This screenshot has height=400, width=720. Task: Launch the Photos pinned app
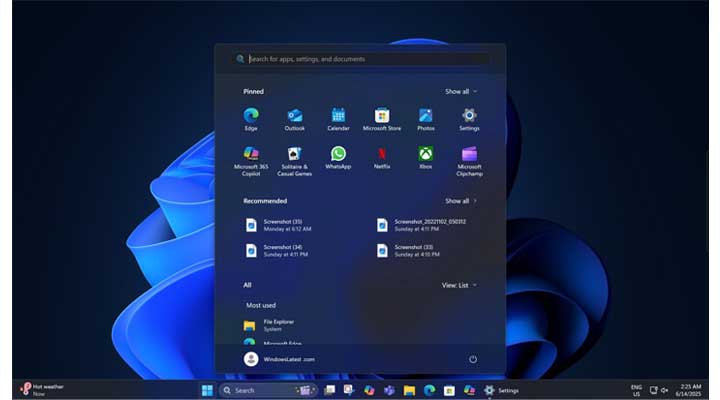coord(426,119)
